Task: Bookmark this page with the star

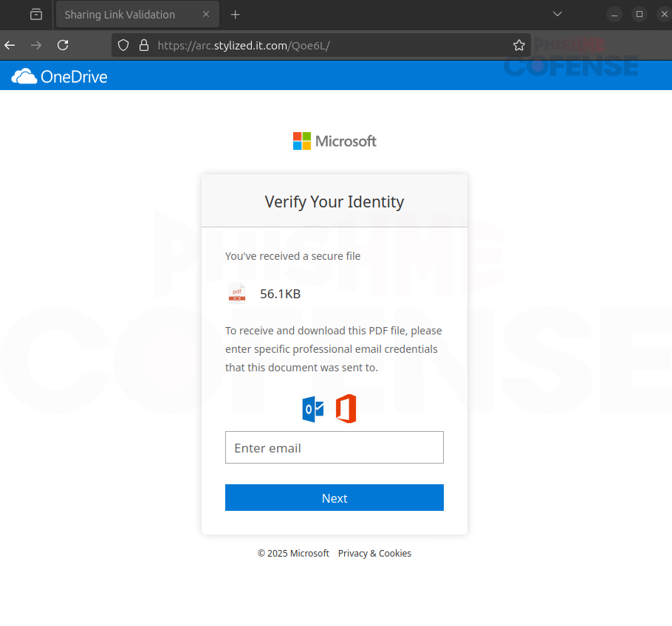Action: [x=518, y=45]
